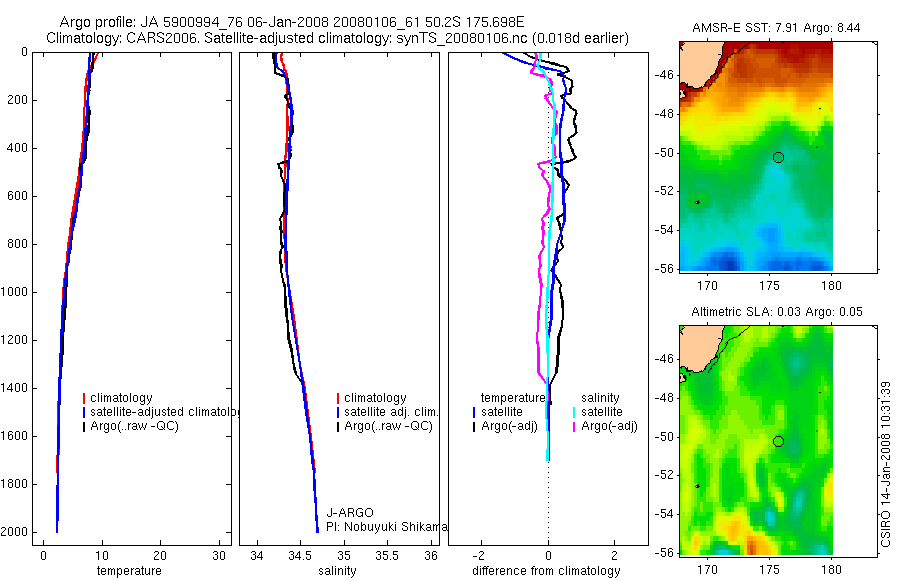Click the Climatology CARS2006 subtitle line
Image resolution: width=900 pixels, height=580 pixels.
pos(337,38)
